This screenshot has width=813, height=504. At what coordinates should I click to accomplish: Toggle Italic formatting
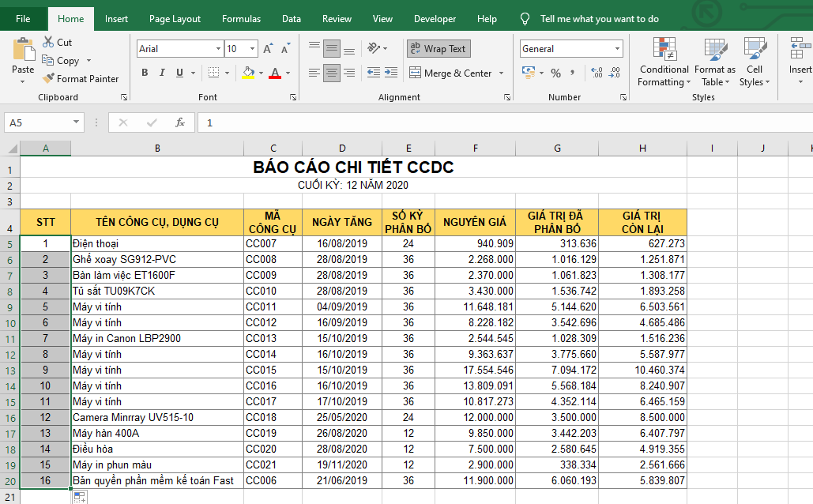pyautogui.click(x=162, y=73)
